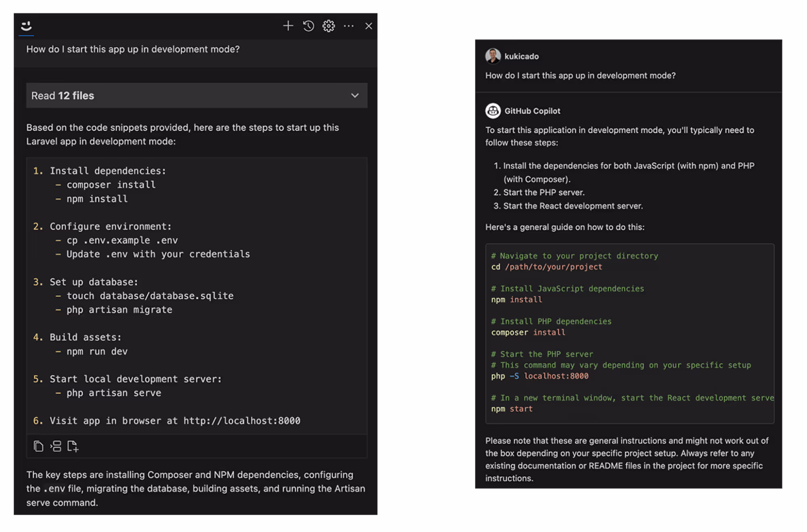Click kukicado user avatar
The width and height of the screenshot is (807, 532).
coord(493,56)
